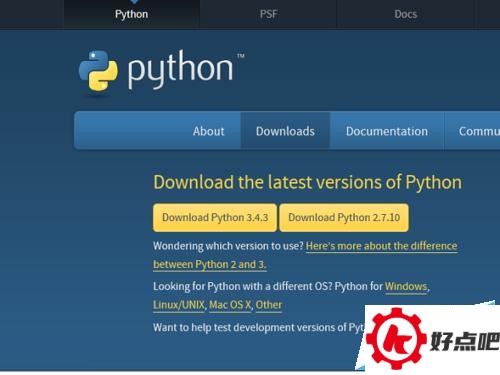This screenshot has width=500, height=375.
Task: Click the python wordmark text logo
Action: pyautogui.click(x=180, y=69)
